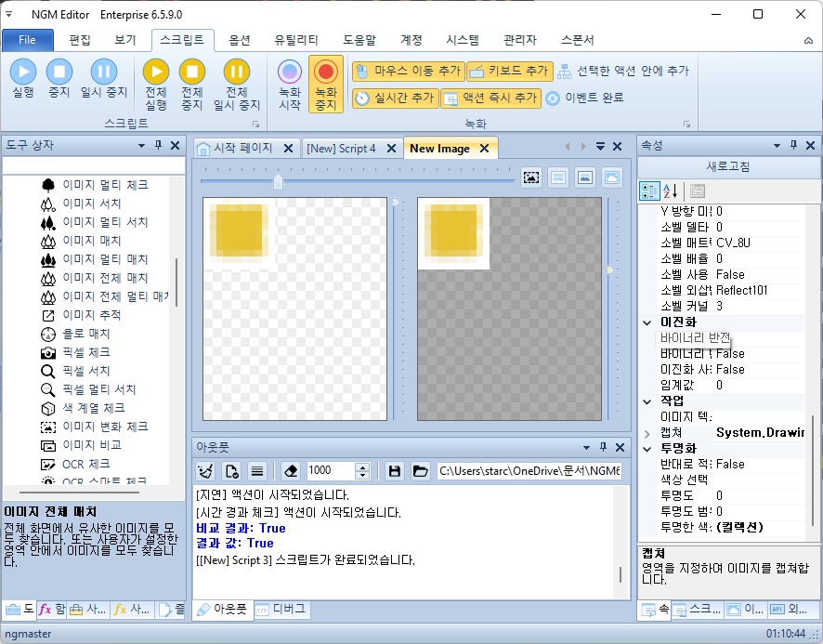Screen dimensions: 823x644
Task: Select 이미지 멀티 체크 tool
Action: [x=95, y=185]
